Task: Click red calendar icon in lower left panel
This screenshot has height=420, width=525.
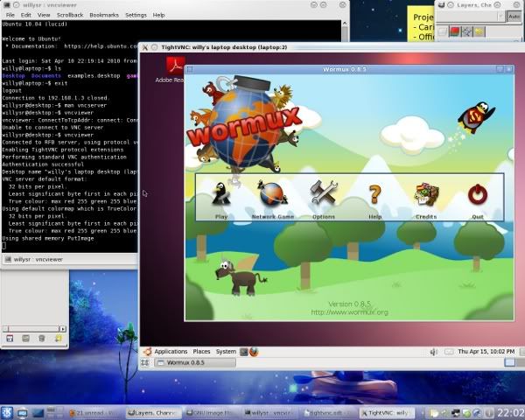Action: (x=10, y=339)
